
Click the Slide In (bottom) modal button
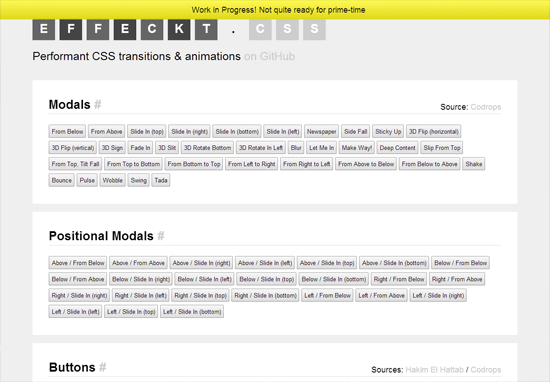(237, 132)
